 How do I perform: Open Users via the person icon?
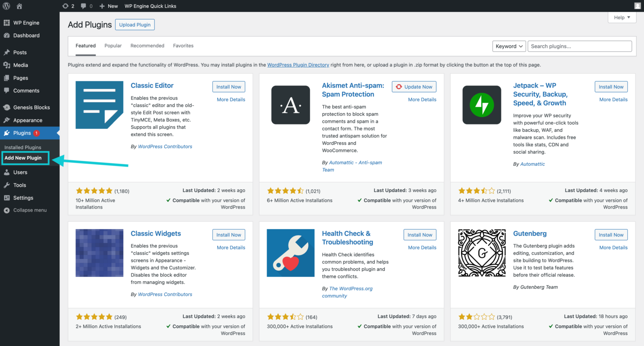[x=7, y=172]
